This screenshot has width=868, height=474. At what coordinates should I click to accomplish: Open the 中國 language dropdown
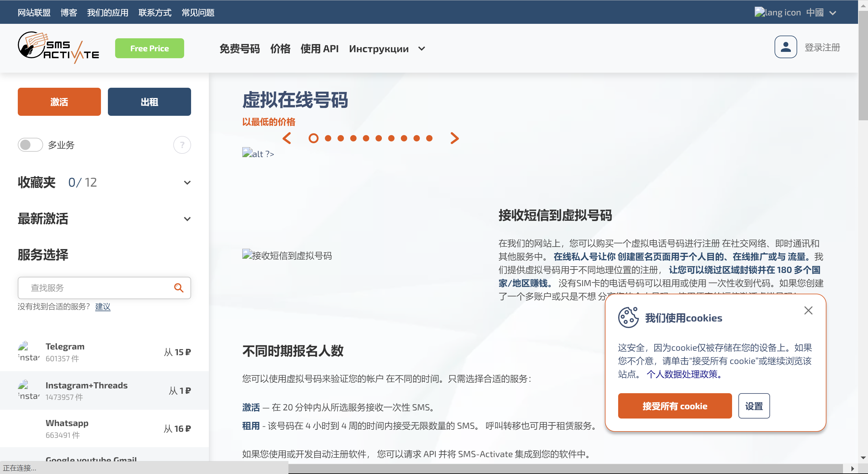point(821,12)
